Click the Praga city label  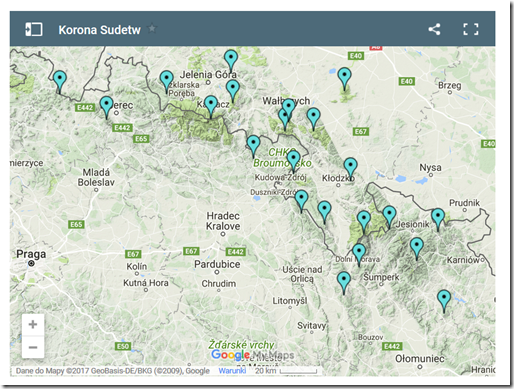(x=31, y=254)
